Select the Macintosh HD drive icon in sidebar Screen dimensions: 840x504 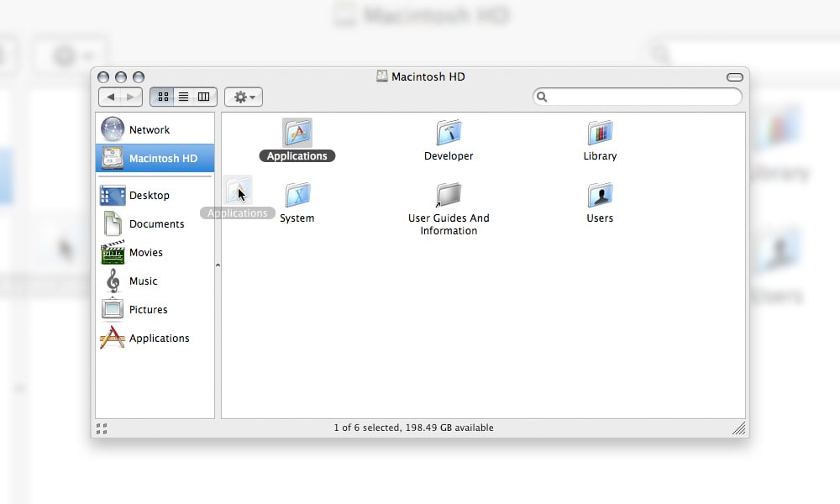pos(113,159)
